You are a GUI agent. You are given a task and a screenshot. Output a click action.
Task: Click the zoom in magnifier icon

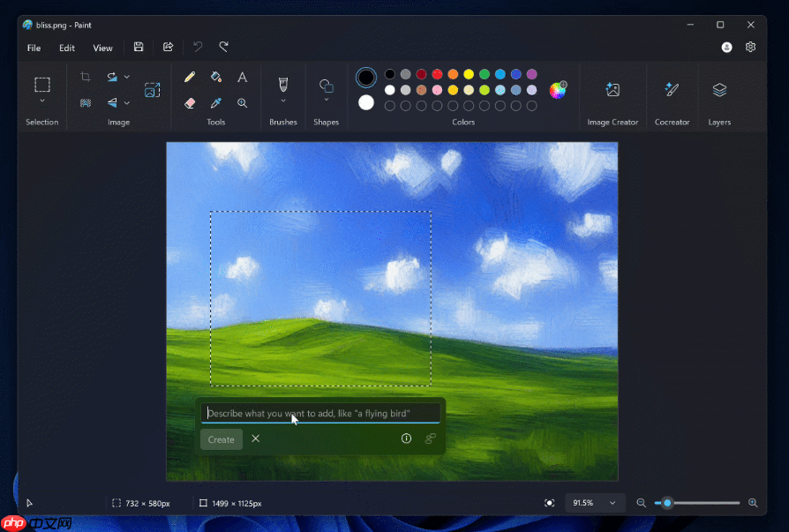point(753,503)
